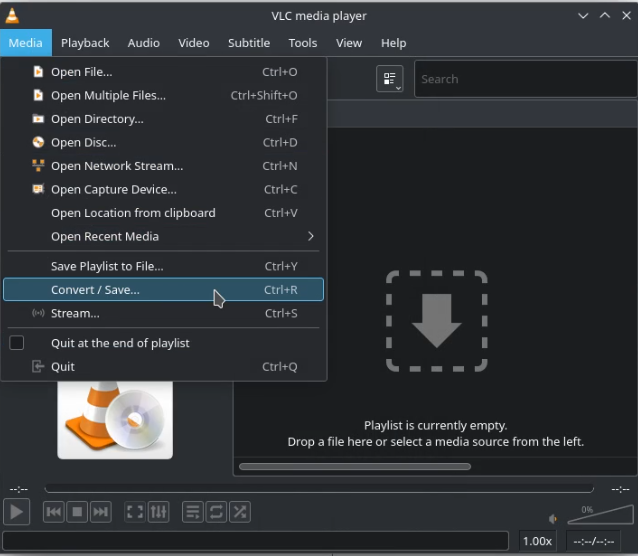
Task: Select Save Playlist to File... entry
Action: point(163,266)
